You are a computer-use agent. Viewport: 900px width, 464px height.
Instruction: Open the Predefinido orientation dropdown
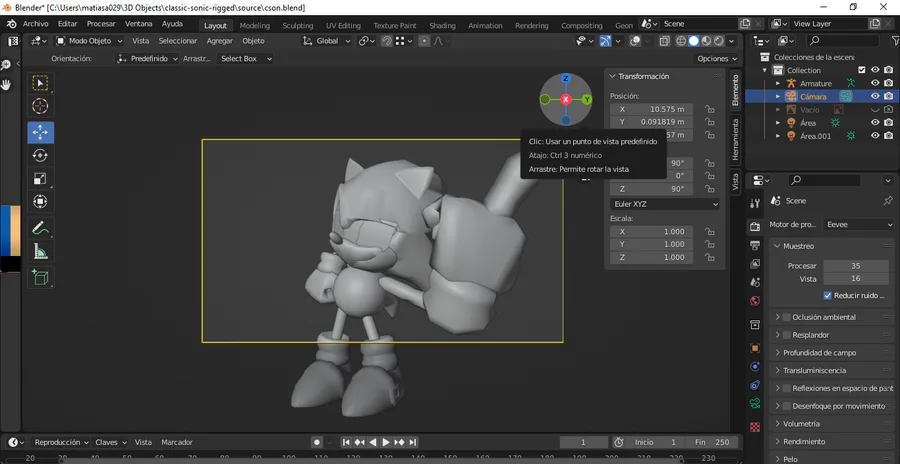tap(147, 59)
